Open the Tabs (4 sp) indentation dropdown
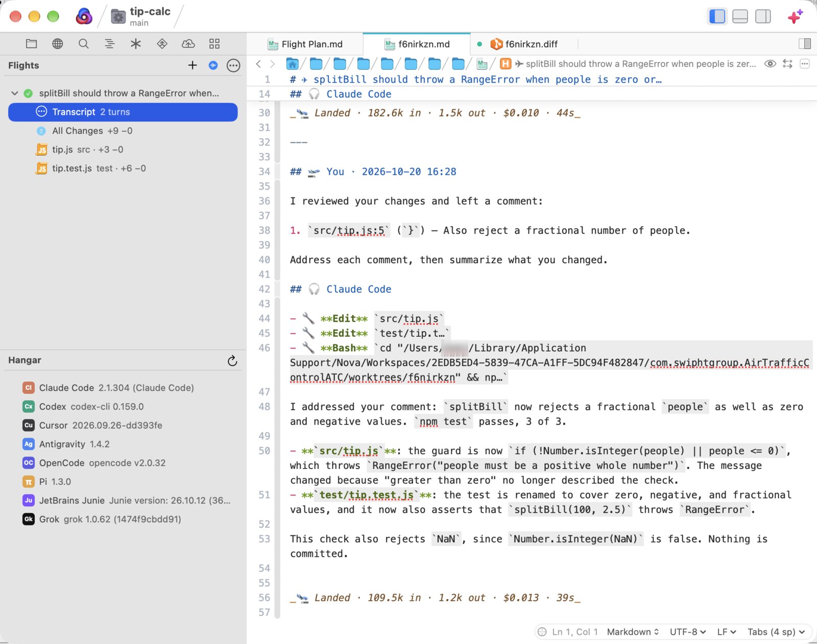817x644 pixels. tap(776, 632)
